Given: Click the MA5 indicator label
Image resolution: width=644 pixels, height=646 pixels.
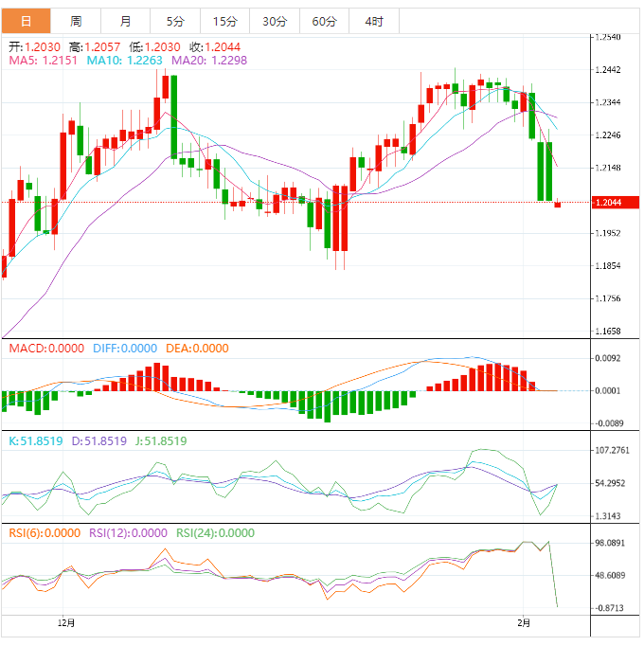Looking at the screenshot, I should pyautogui.click(x=44, y=60).
